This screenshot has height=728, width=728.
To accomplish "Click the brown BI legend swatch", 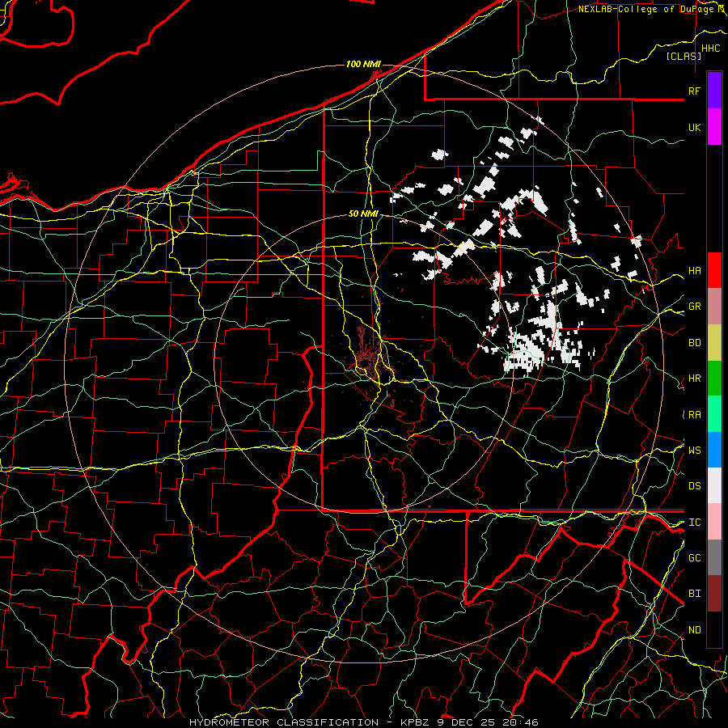I will [x=714, y=594].
